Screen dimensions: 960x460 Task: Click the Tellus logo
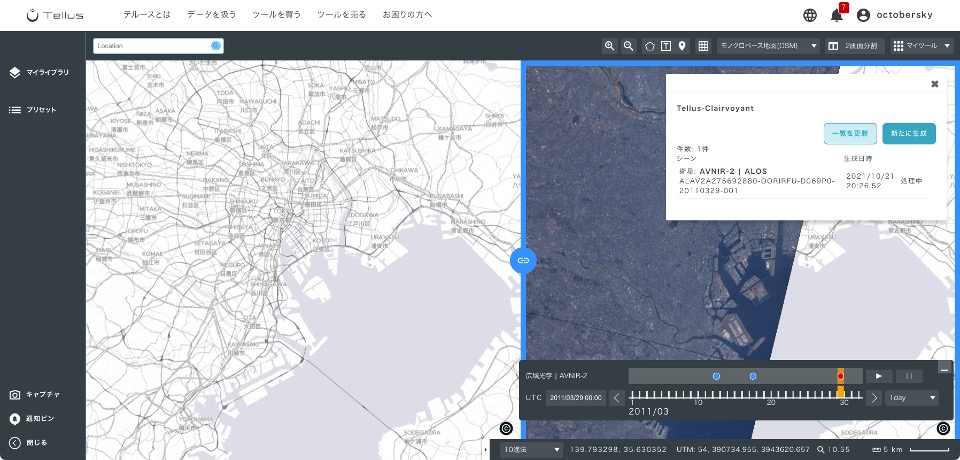55,15
